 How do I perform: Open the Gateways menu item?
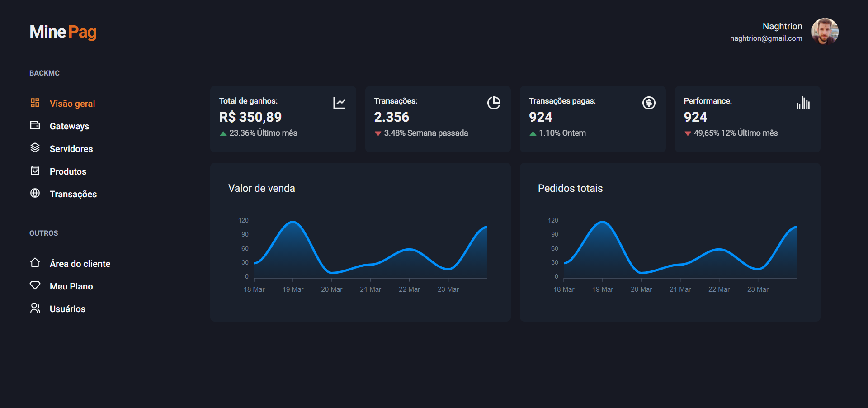tap(69, 126)
